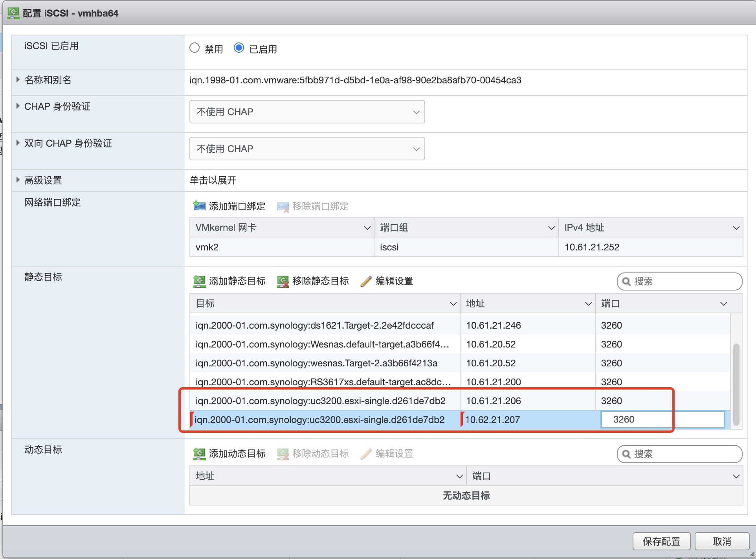Open dynamic 端口 column menu arrow
Viewport: 756px width, 559px height.
[736, 476]
